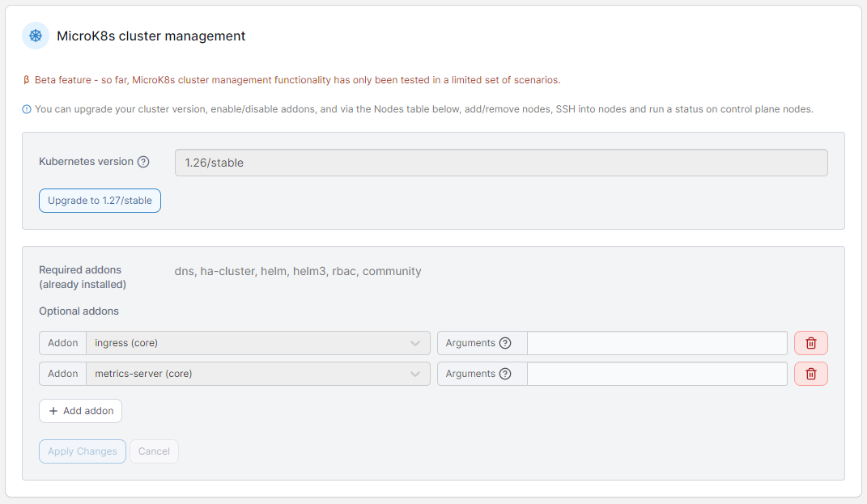The width and height of the screenshot is (867, 504).
Task: Apply Changes to the cluster
Action: pos(82,451)
